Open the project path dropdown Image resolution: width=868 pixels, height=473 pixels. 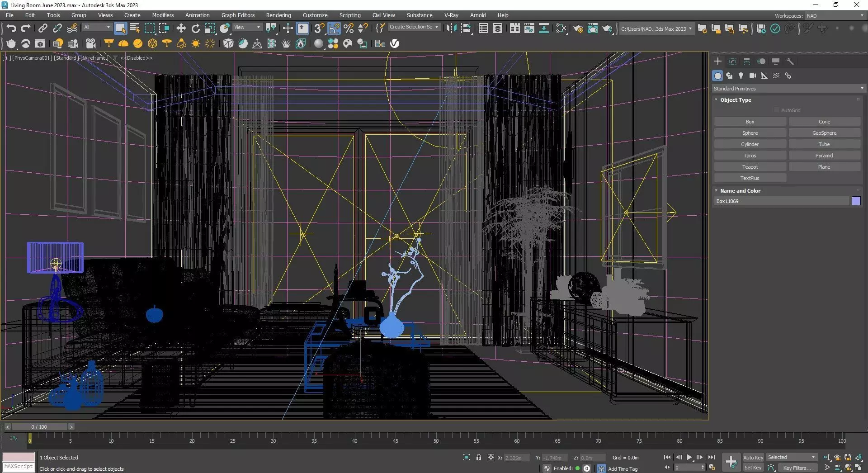[x=656, y=29]
